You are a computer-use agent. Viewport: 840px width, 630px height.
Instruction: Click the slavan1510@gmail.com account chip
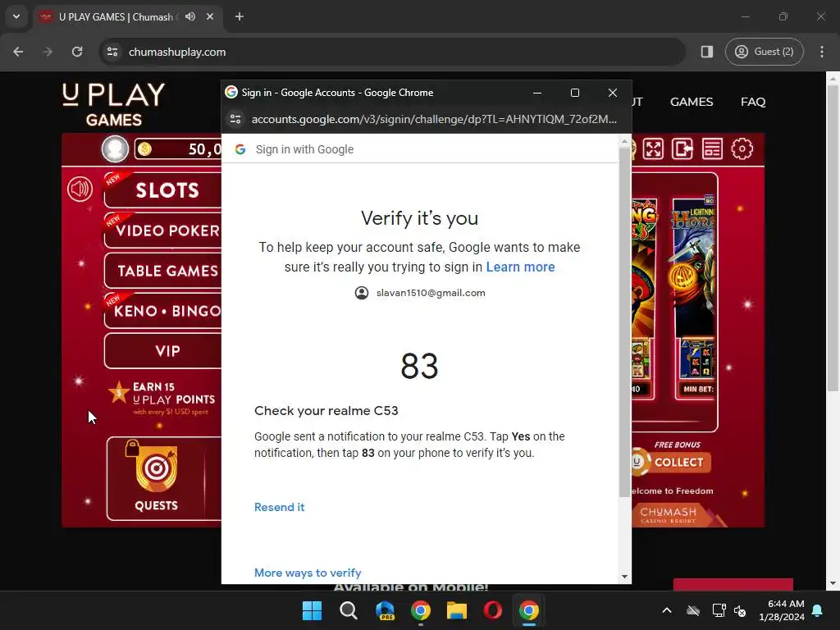click(x=420, y=293)
